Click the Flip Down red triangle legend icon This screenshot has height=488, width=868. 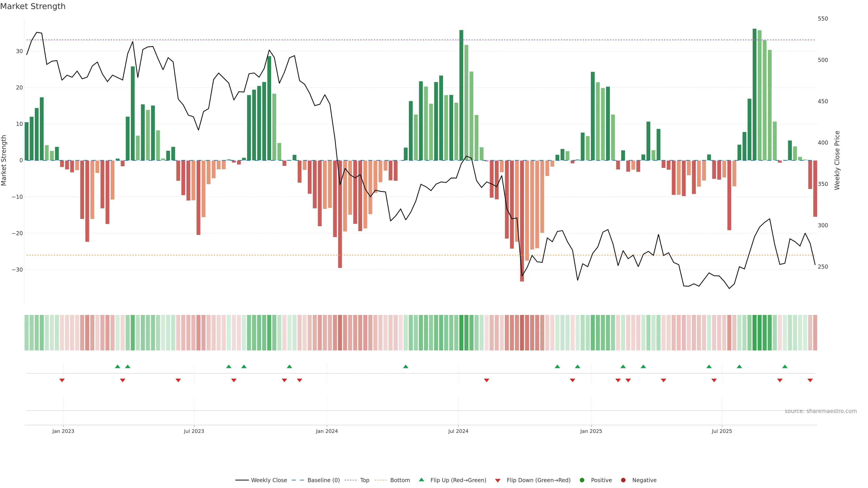click(x=498, y=481)
